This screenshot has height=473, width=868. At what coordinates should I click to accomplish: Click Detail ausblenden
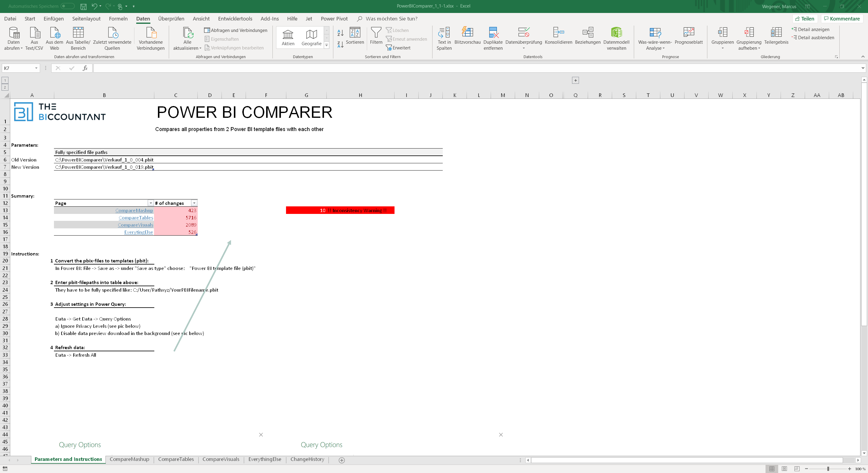click(813, 37)
